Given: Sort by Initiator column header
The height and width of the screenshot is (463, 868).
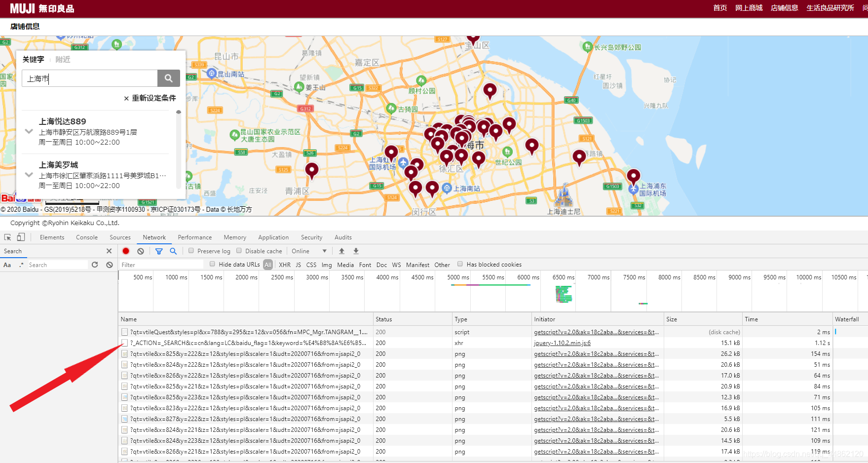Looking at the screenshot, I should pyautogui.click(x=598, y=319).
